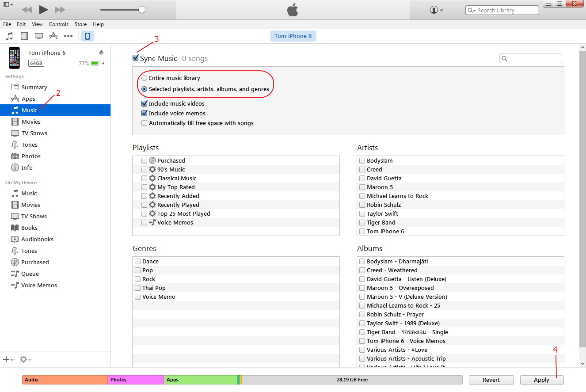Click the Play button
This screenshot has width=586, height=392.
pos(43,9)
